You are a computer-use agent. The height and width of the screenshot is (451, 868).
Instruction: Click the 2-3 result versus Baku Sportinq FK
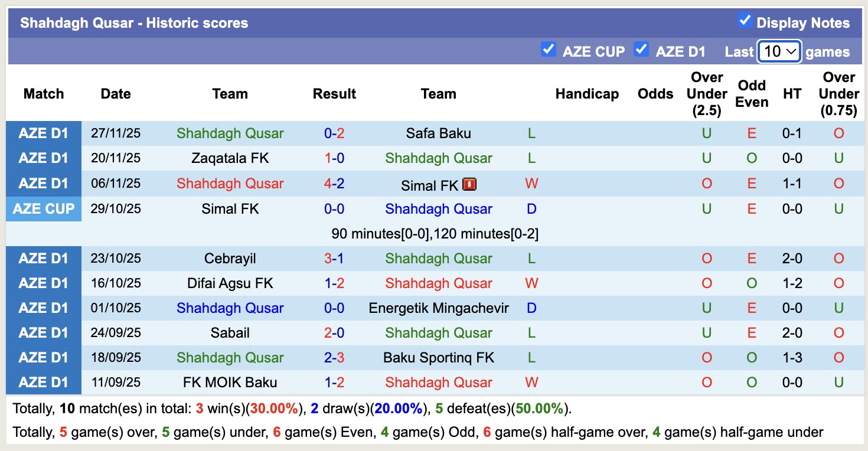pos(334,358)
